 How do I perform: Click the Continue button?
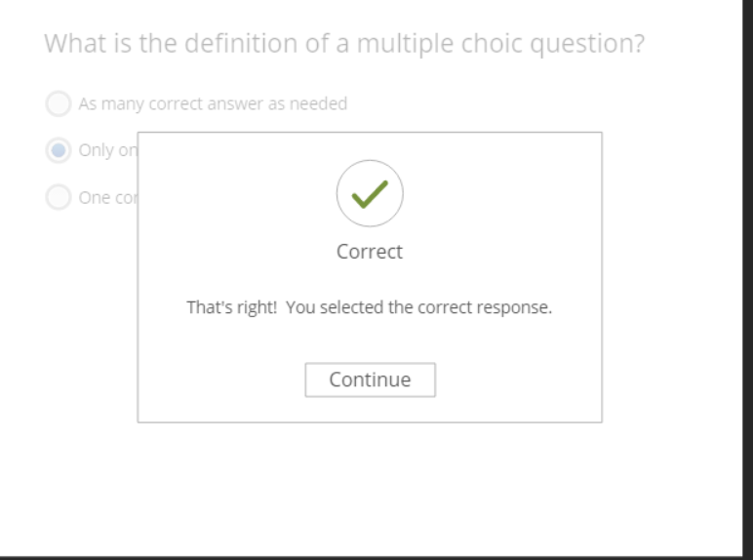[370, 380]
